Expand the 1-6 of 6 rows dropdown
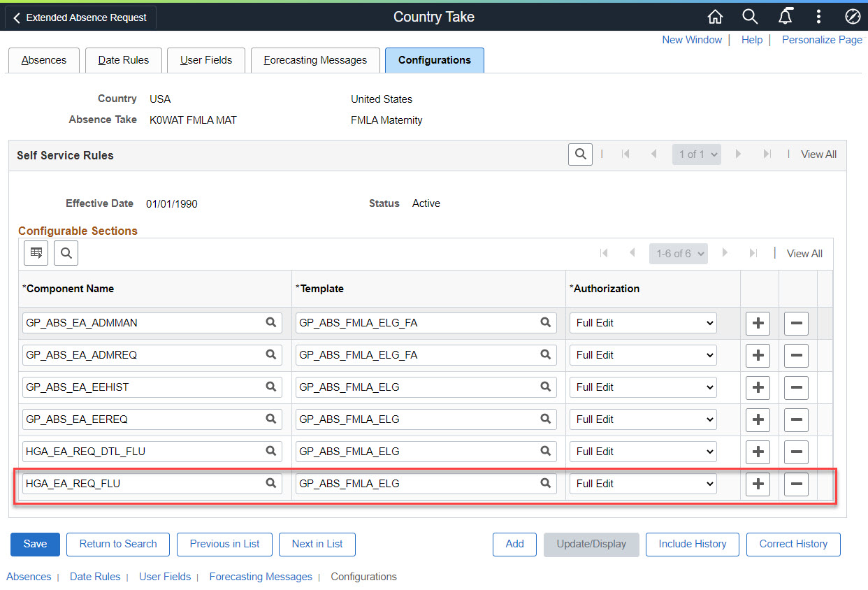Image resolution: width=868 pixels, height=590 pixels. pyautogui.click(x=678, y=254)
